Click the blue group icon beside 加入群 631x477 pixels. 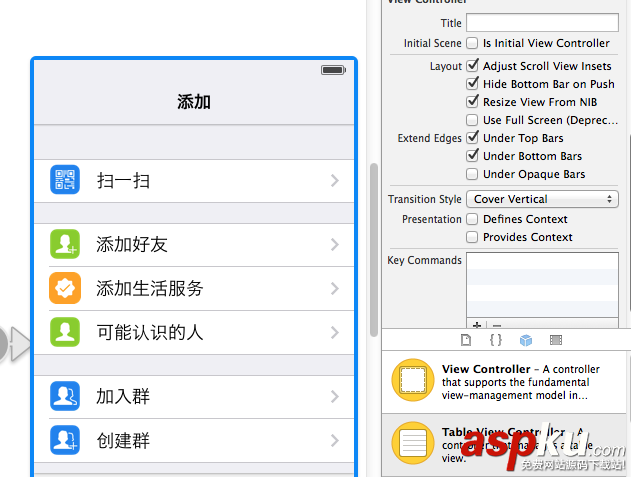pos(65,396)
